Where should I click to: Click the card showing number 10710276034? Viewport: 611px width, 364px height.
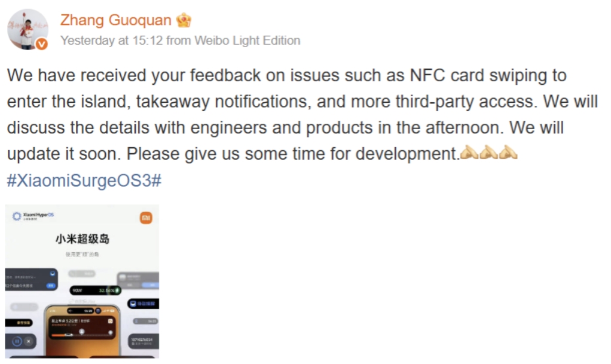[x=143, y=341]
